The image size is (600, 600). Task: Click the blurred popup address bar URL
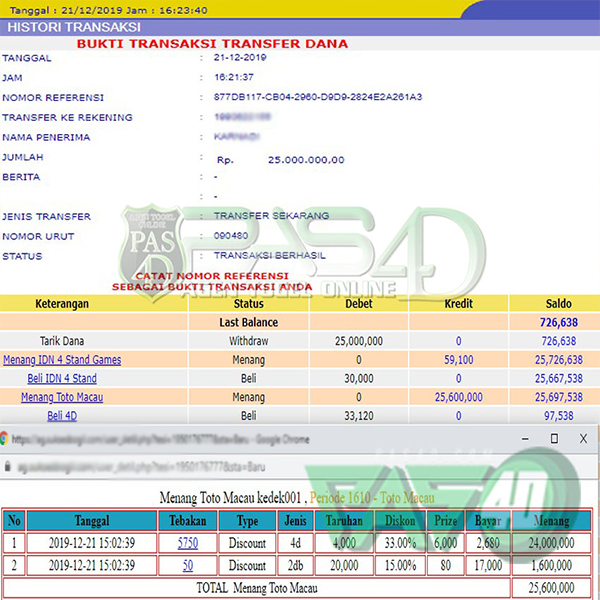tap(142, 467)
